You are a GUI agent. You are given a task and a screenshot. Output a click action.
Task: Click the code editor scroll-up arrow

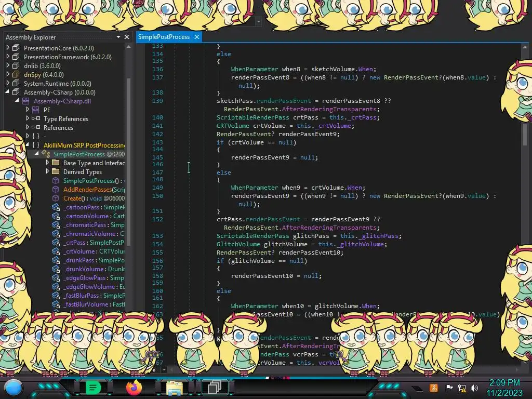click(525, 47)
